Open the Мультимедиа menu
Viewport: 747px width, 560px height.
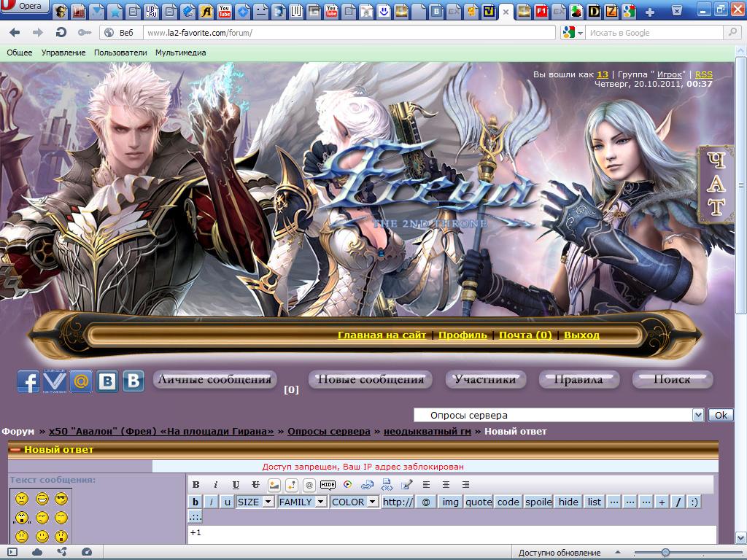coord(181,52)
